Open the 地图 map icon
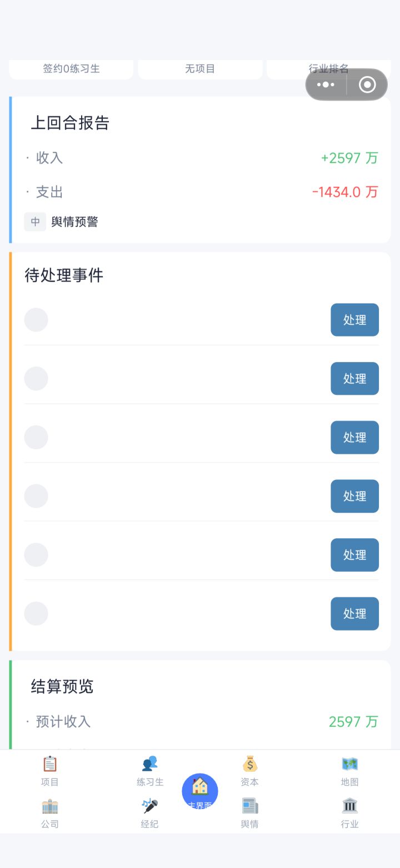 (350, 764)
